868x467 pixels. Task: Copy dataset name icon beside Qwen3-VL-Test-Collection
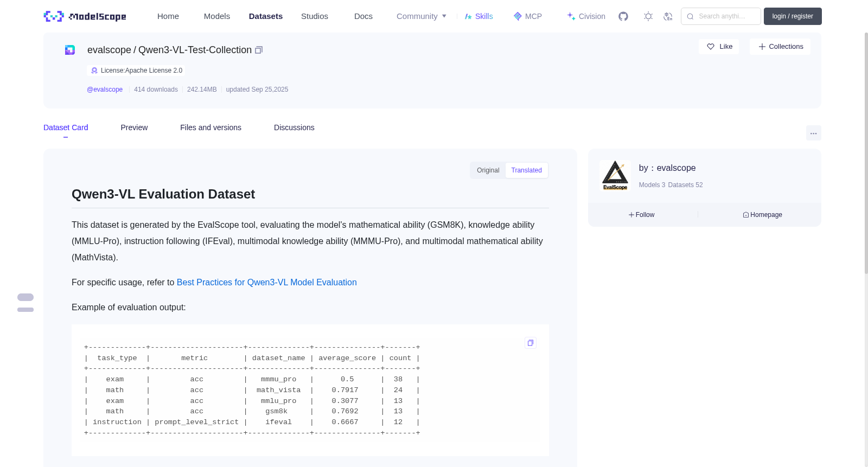259,50
